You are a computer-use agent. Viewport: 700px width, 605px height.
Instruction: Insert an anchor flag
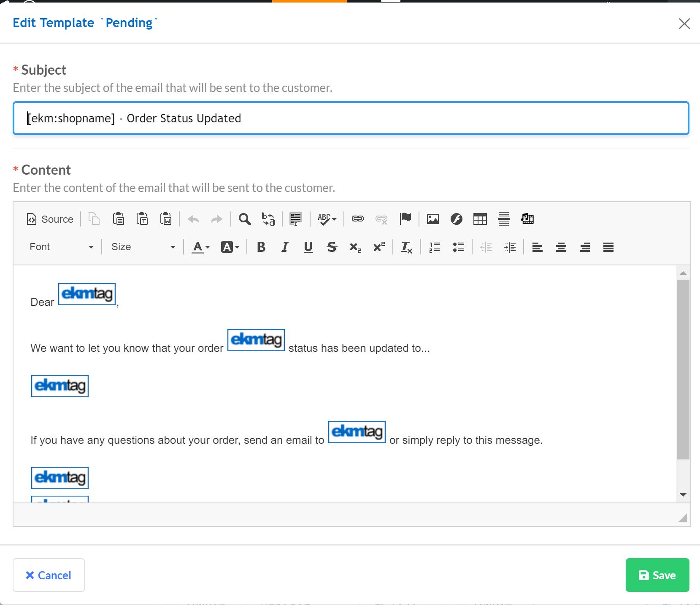point(405,219)
